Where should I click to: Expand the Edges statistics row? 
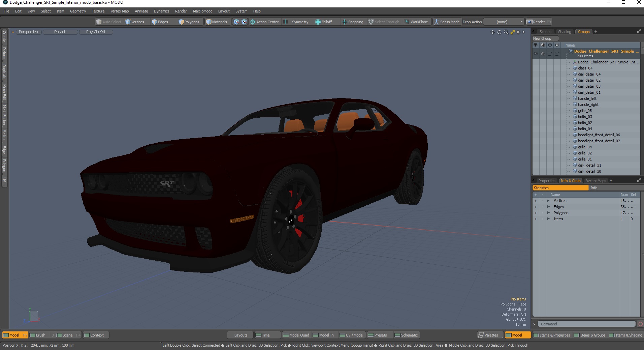point(548,207)
